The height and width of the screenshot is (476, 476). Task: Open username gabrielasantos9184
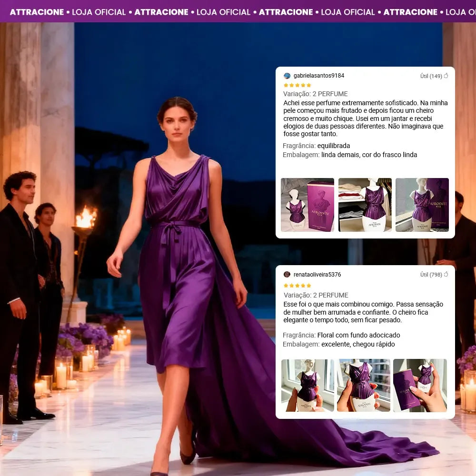click(319, 76)
